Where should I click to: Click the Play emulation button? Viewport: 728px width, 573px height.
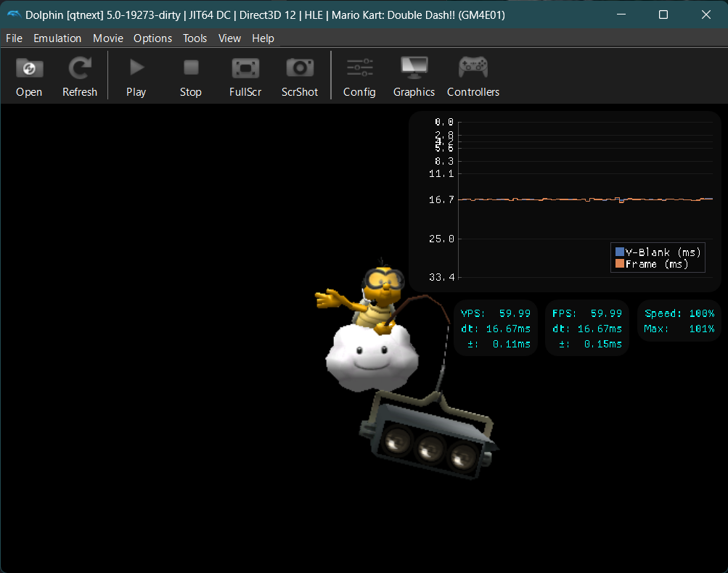pyautogui.click(x=136, y=77)
